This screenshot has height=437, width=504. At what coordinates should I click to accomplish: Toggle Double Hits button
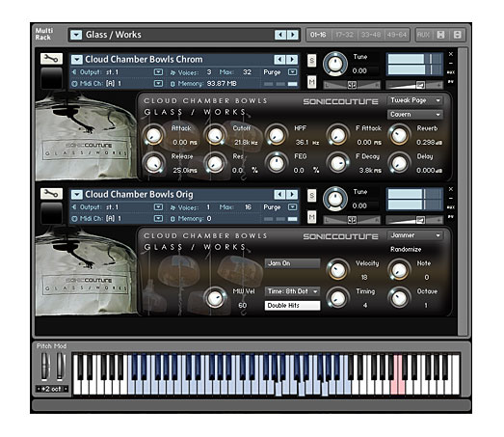pos(292,306)
